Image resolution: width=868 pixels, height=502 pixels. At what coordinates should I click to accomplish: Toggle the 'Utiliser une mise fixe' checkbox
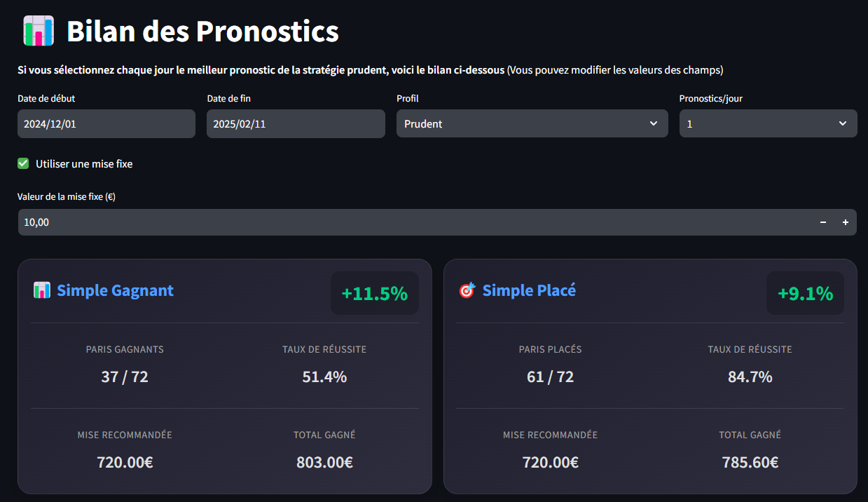point(23,164)
